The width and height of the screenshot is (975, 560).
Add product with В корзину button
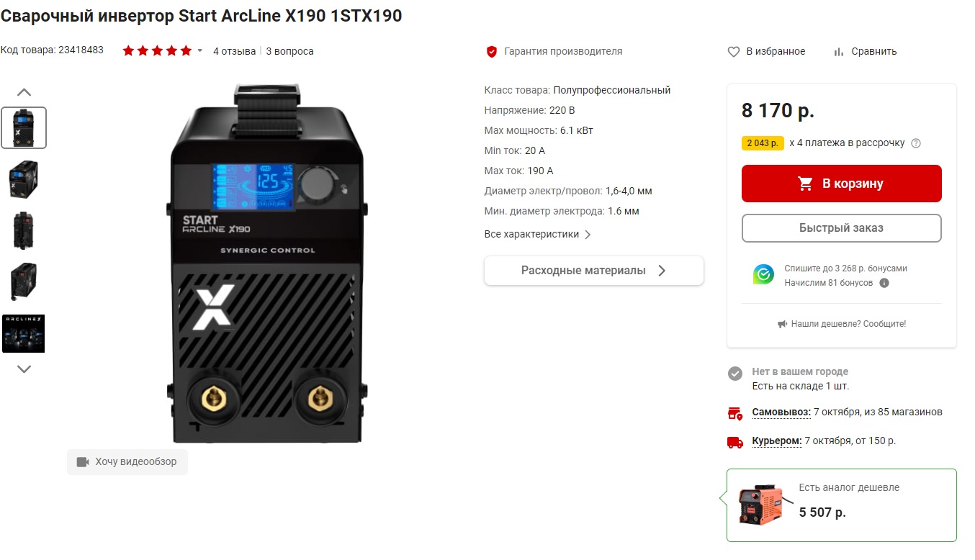(x=842, y=184)
